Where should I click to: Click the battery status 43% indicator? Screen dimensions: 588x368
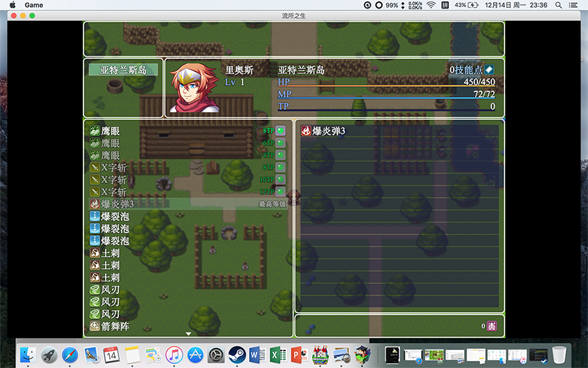pos(466,5)
